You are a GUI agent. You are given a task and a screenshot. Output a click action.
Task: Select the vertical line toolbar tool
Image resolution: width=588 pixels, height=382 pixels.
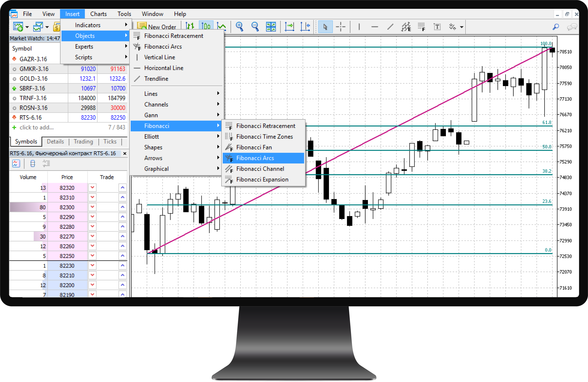[359, 27]
